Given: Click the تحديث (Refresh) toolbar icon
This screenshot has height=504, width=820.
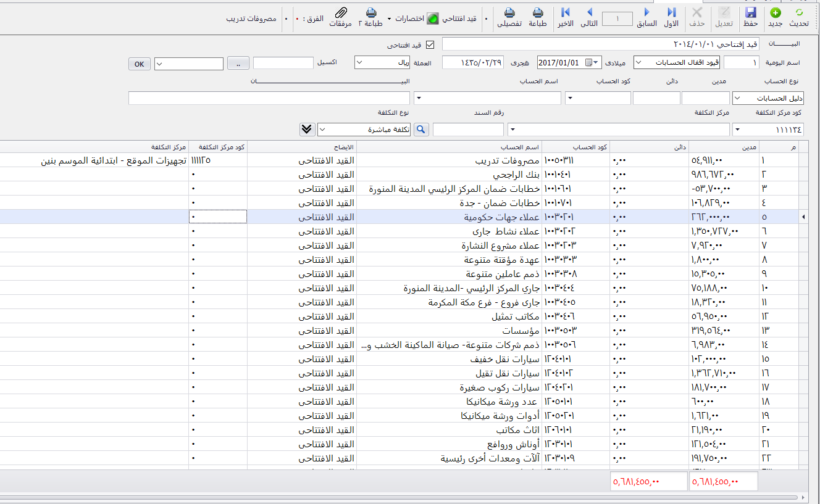Looking at the screenshot, I should (800, 13).
